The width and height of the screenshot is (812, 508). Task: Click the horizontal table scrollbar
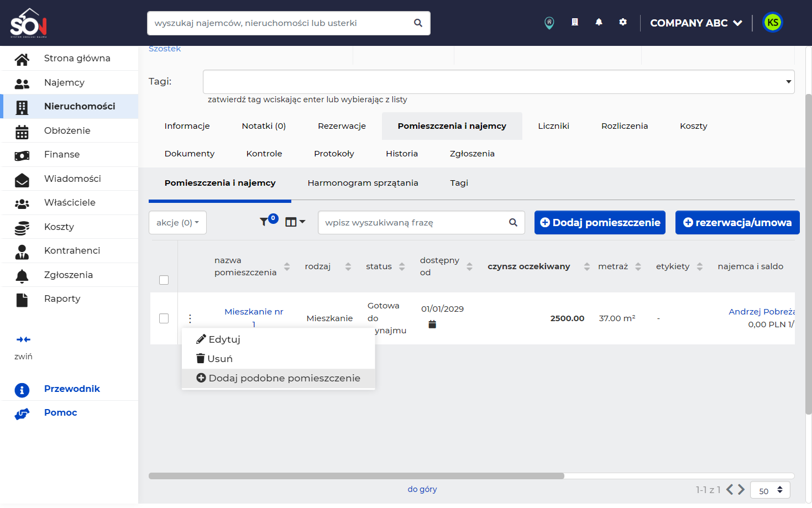coord(357,476)
